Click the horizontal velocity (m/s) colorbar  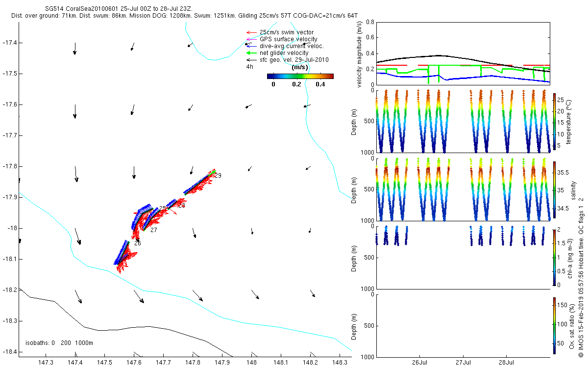click(300, 76)
